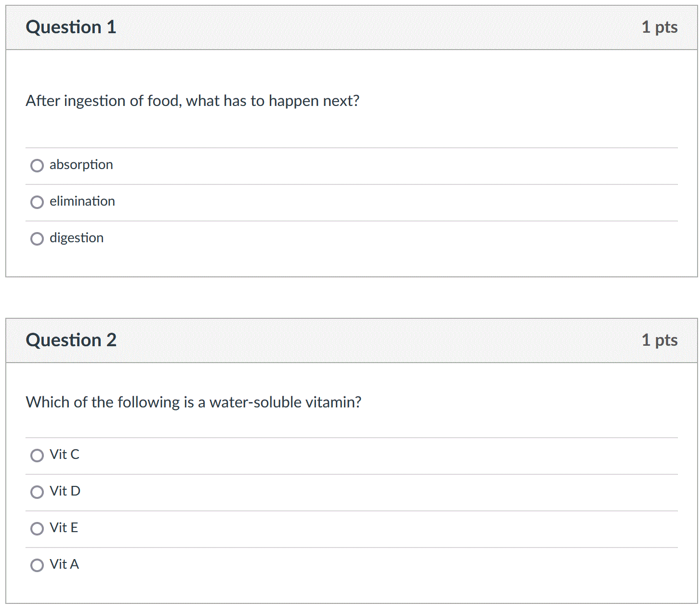The image size is (700, 614).
Task: Click the 'Vit C' answer label text
Action: [65, 455]
